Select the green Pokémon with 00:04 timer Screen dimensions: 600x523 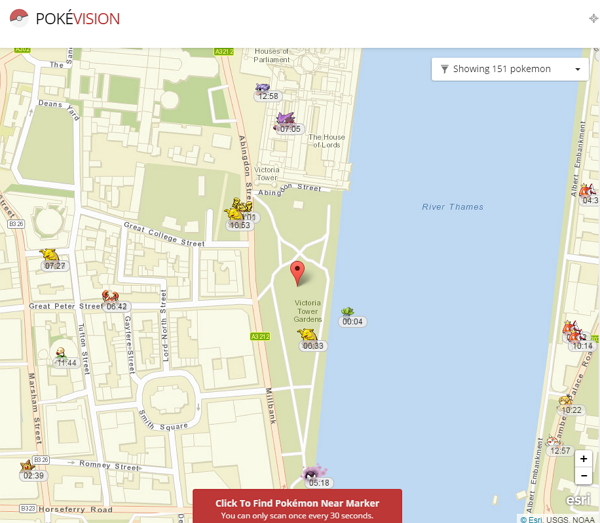[348, 313]
